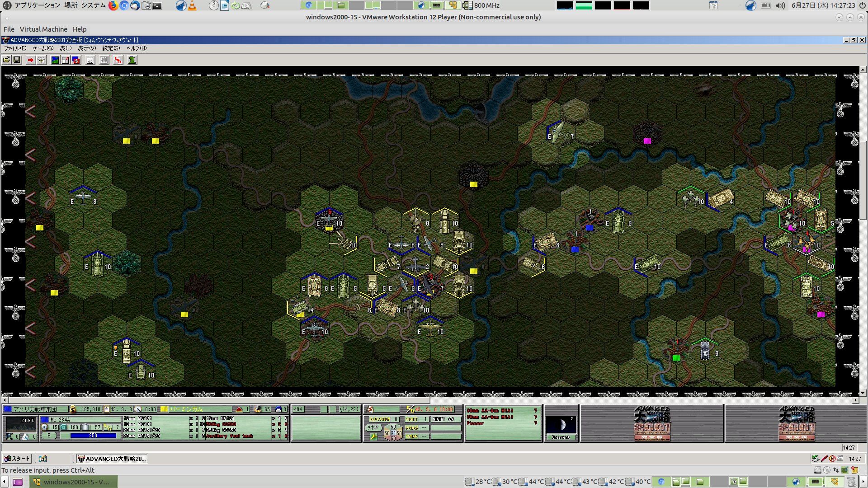Screen dimensions: 868x488
Task: Click the vertical scrollbar down arrow
Action: pos(863,393)
